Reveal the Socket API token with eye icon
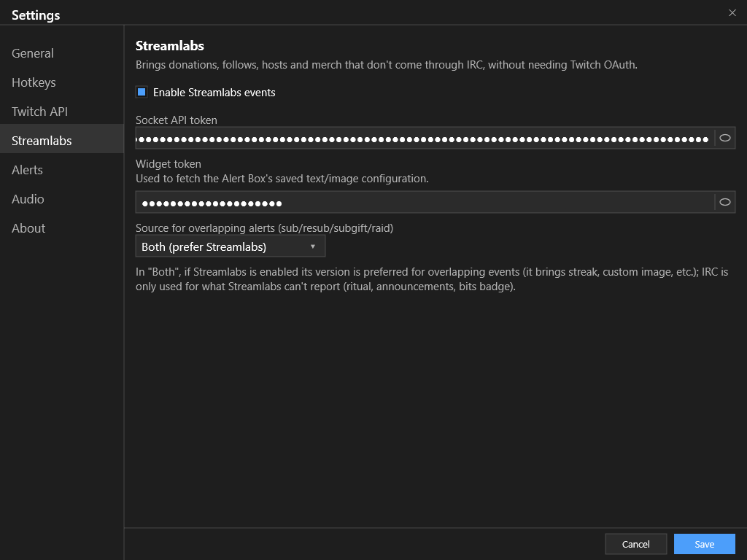Image resolution: width=747 pixels, height=560 pixels. 724,138
